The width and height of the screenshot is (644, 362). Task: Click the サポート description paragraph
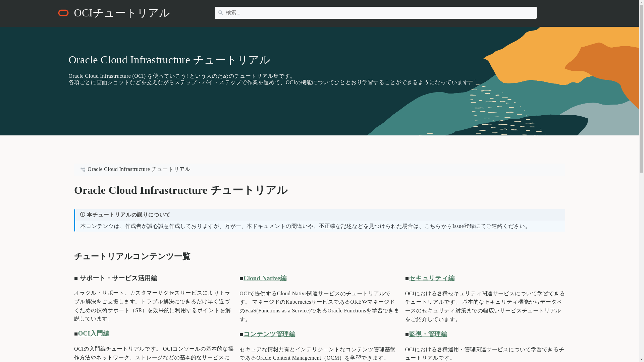(x=153, y=306)
